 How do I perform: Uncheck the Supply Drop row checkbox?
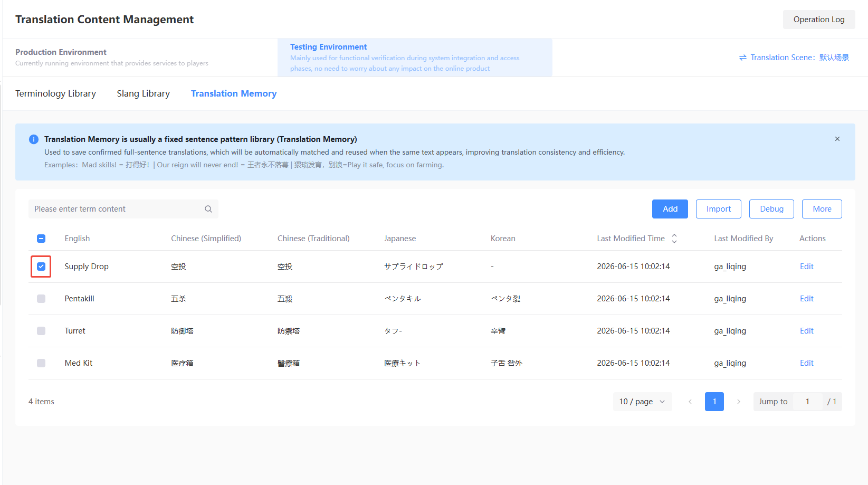pyautogui.click(x=41, y=267)
